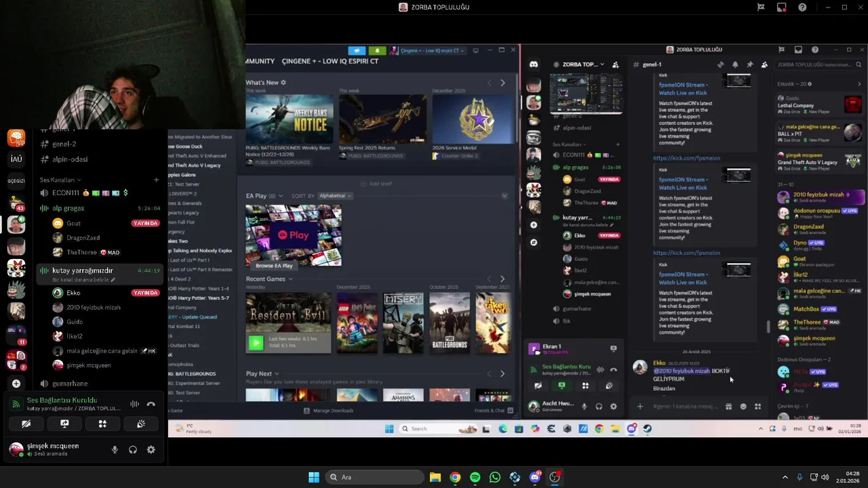The image size is (868, 488).
Task: Open the GÇEGİZİ server icon
Action: (16, 181)
